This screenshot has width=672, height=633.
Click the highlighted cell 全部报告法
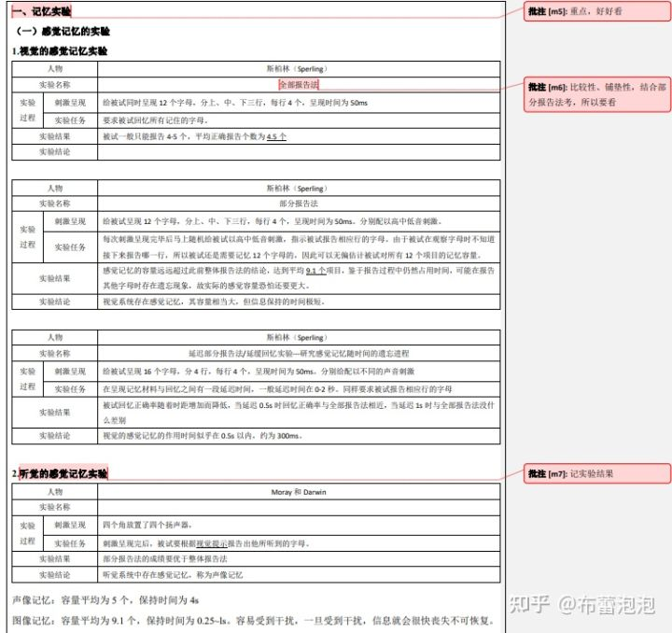pyautogui.click(x=299, y=85)
